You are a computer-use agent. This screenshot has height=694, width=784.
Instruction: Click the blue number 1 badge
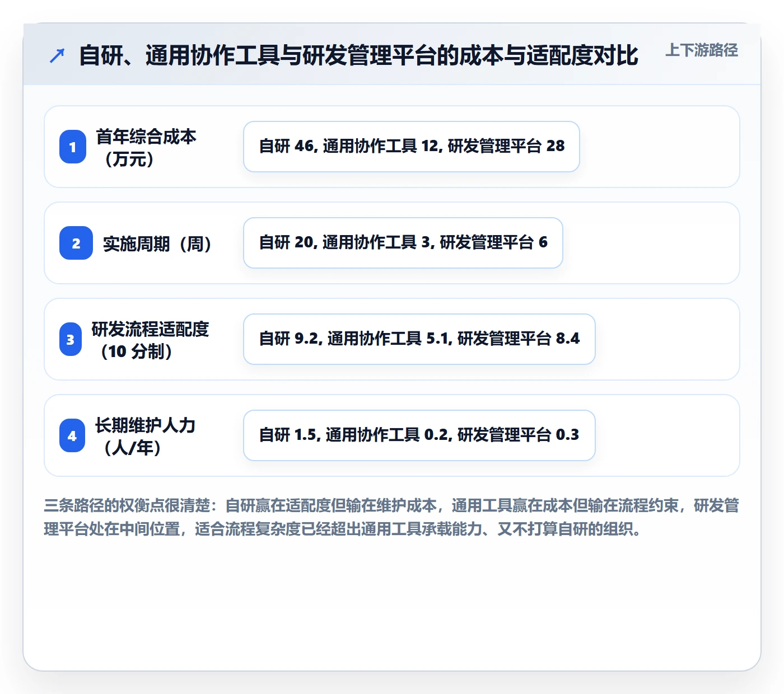pyautogui.click(x=73, y=147)
